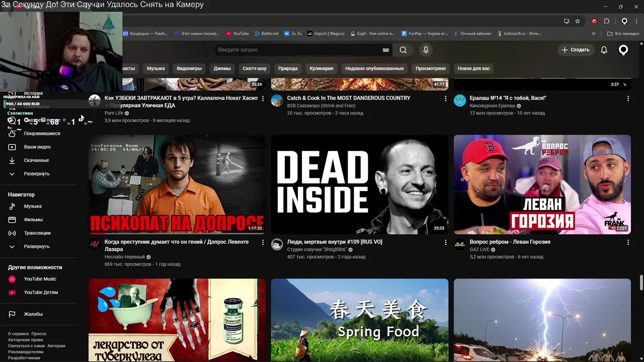This screenshot has height=362, width=644.
Task: Open the YouTube account avatar menu
Action: point(623,50)
